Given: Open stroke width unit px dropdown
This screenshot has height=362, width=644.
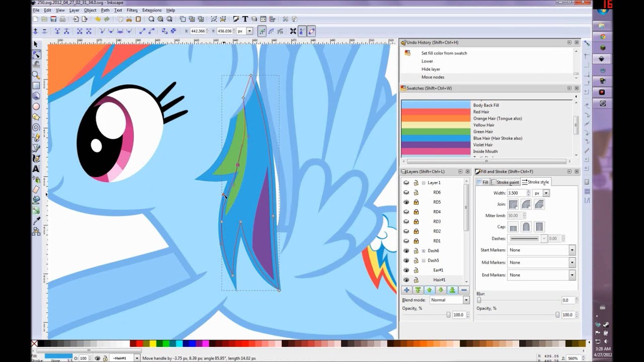Looking at the screenshot, I should click(541, 193).
